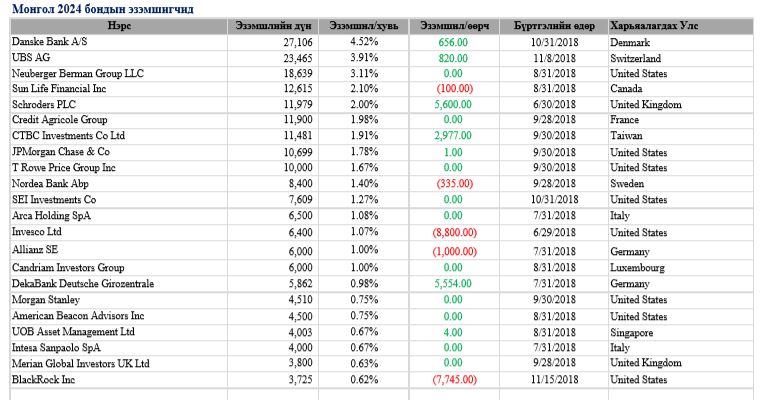
Task: Select the Taiwan country cell
Action: pyautogui.click(x=628, y=136)
